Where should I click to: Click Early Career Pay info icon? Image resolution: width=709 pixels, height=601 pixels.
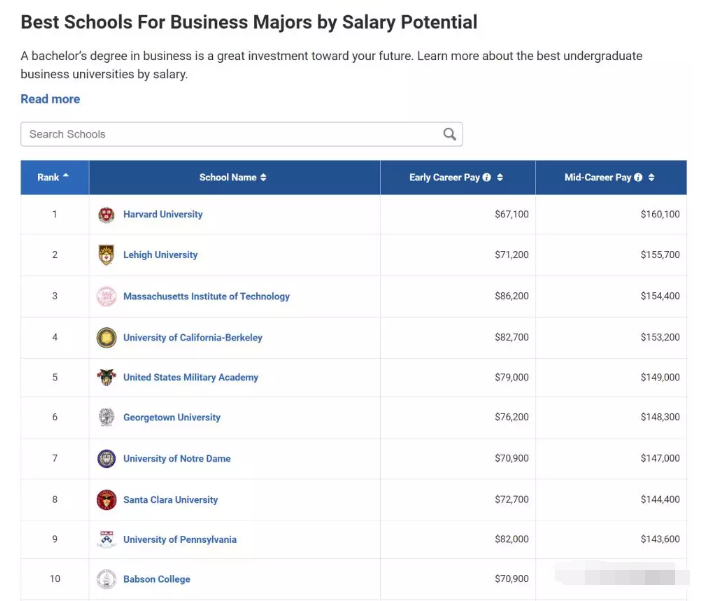[x=487, y=177]
